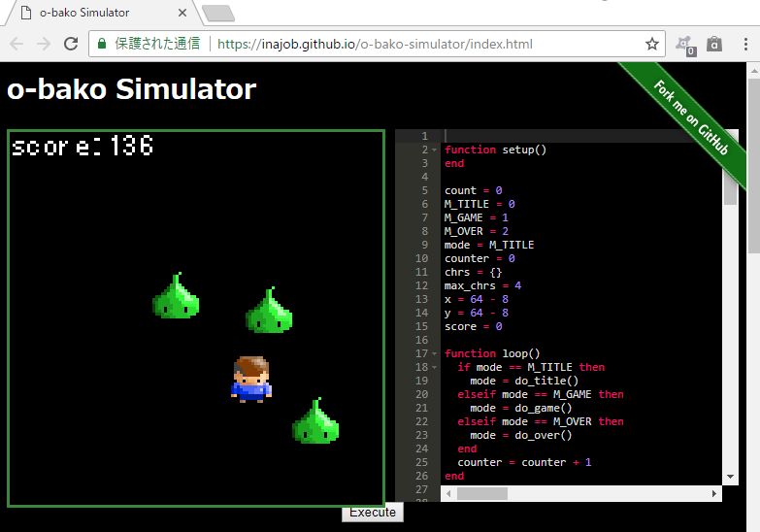Click the code 'chrs = {}'
Image resolution: width=760 pixels, height=532 pixels.
[474, 272]
